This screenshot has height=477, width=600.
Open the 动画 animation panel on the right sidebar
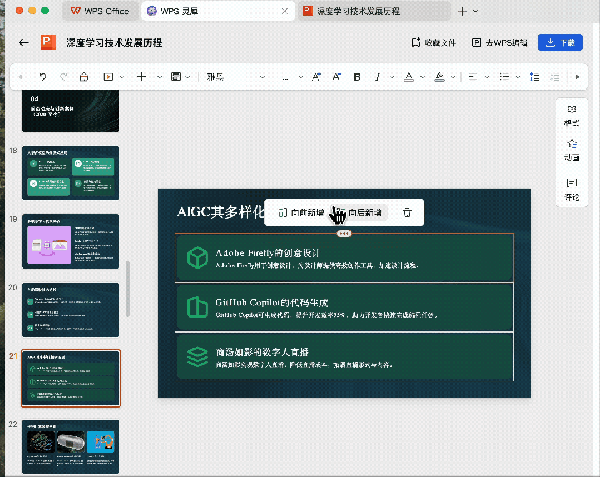(572, 150)
